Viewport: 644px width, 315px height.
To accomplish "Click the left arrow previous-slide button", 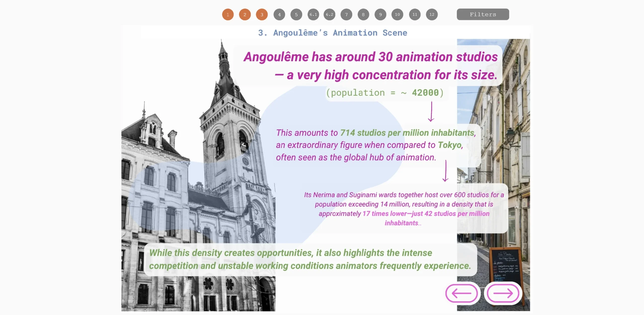I will tap(462, 293).
